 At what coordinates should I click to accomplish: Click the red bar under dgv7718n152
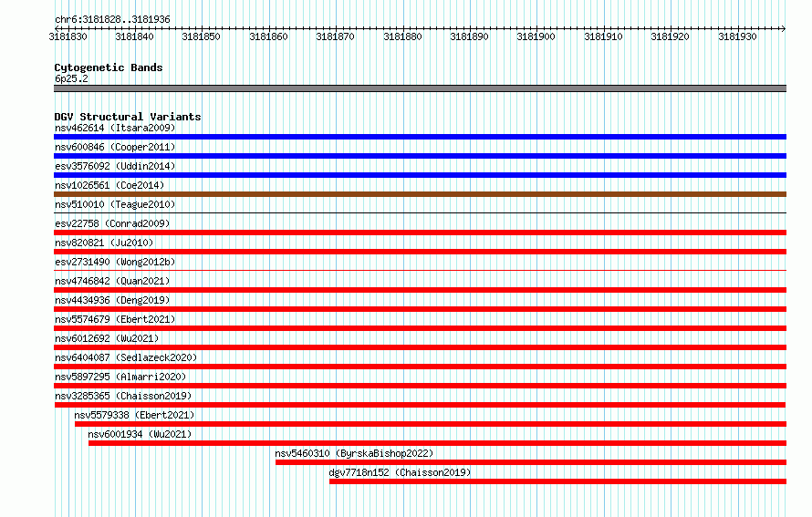tap(557, 481)
